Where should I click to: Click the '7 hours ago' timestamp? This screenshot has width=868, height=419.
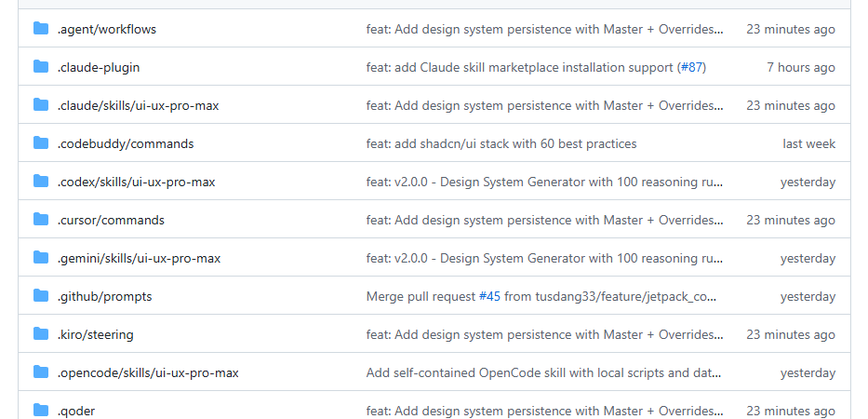pos(800,67)
